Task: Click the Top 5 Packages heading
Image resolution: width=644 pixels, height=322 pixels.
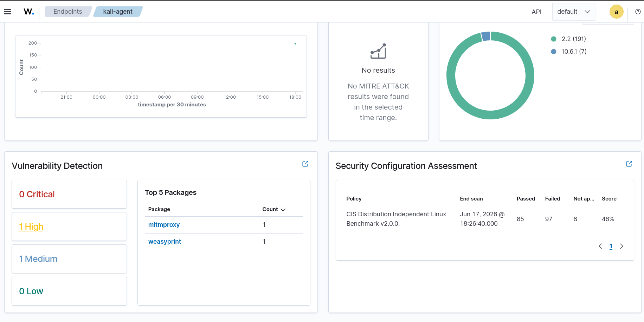Action: coord(171,192)
